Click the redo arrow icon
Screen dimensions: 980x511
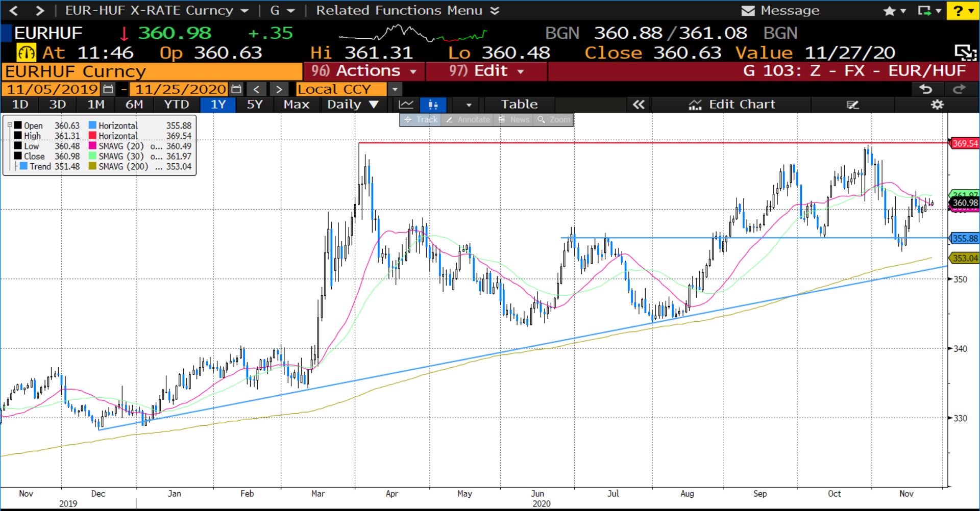[x=959, y=89]
